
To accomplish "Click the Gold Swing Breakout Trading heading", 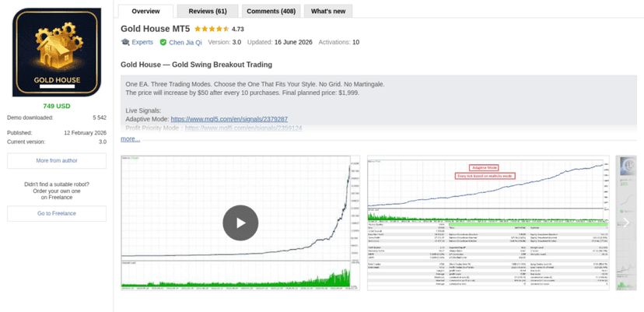I will 196,65.
